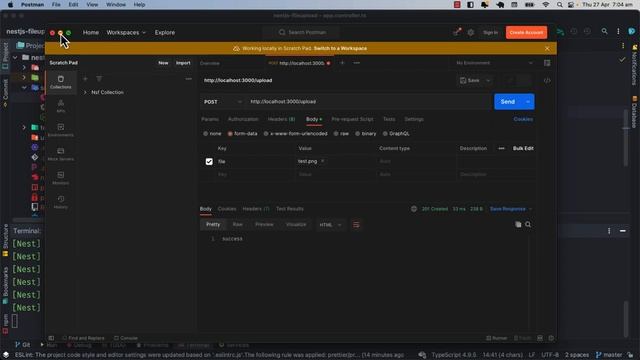Click the Bulk Edit link
Screen dimensions: 640x360
coord(523,148)
